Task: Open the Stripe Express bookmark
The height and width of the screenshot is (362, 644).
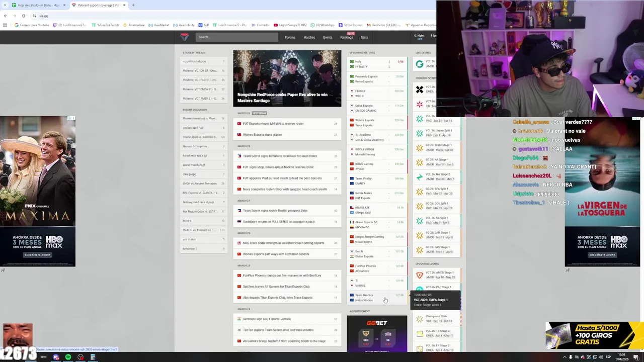Action: click(350, 25)
